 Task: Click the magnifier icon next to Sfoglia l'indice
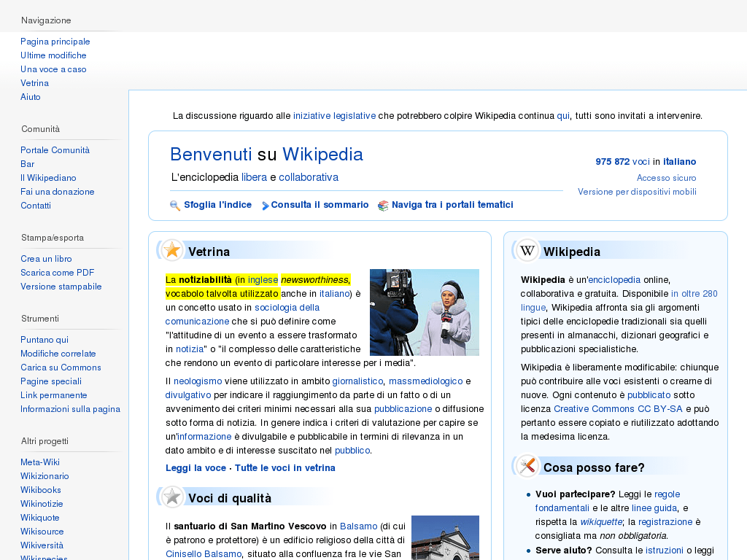(175, 206)
